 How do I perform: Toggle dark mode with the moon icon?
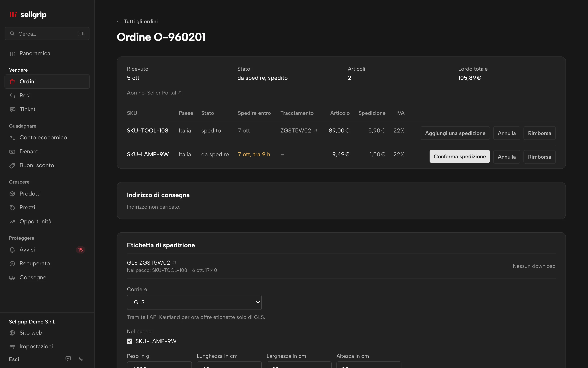(x=81, y=359)
